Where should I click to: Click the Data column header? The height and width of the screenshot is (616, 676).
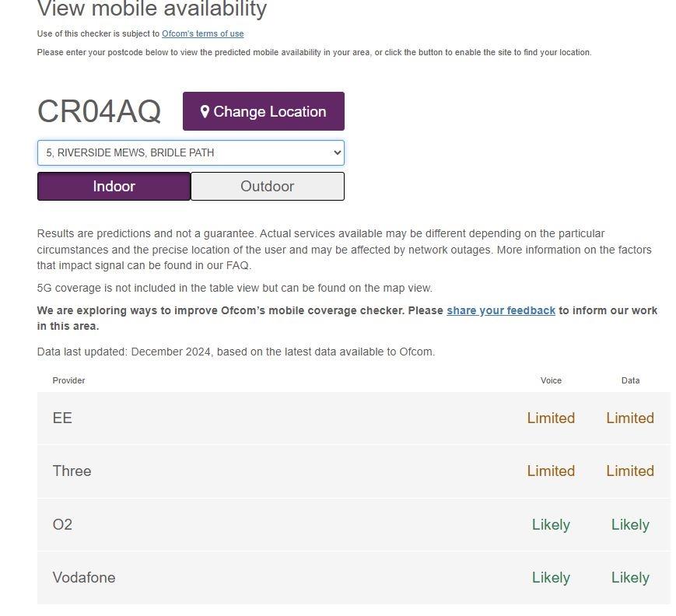pos(630,380)
